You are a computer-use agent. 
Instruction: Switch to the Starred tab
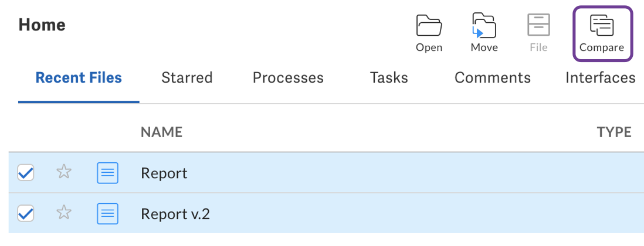(187, 78)
